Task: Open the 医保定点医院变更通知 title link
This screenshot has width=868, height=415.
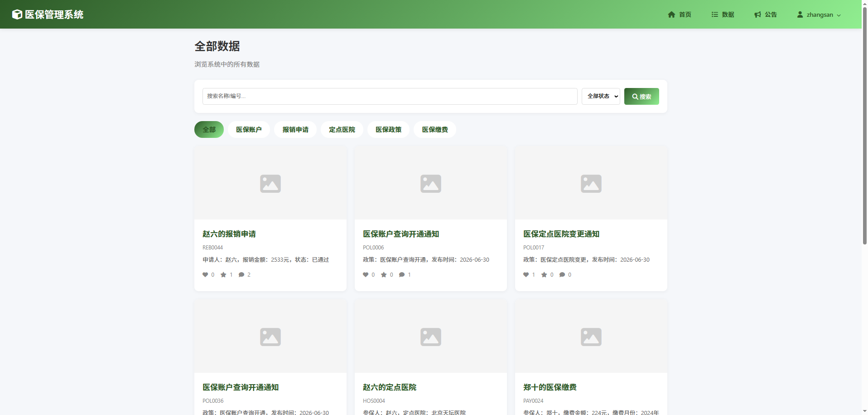Action: (x=561, y=234)
